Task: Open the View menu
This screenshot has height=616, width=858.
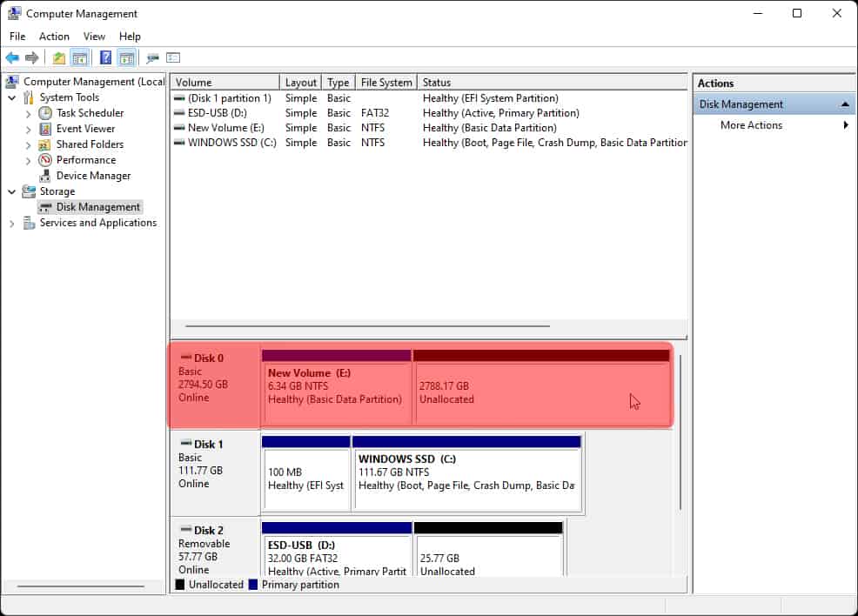Action: coord(94,36)
